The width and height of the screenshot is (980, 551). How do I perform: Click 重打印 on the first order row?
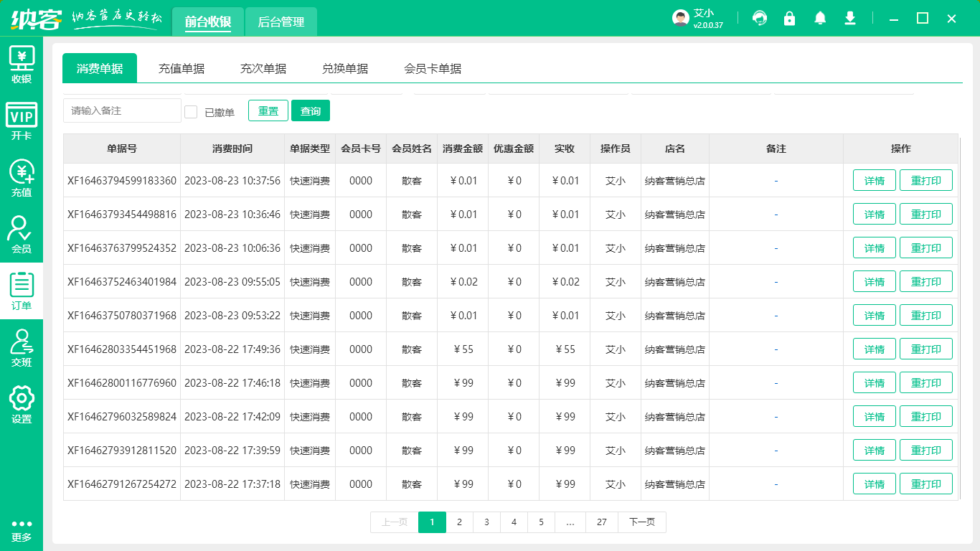click(926, 180)
